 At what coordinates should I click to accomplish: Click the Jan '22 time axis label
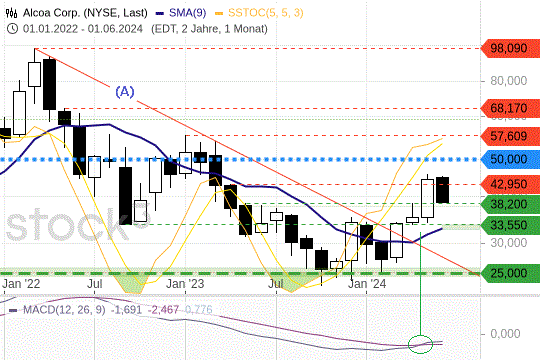(x=21, y=284)
